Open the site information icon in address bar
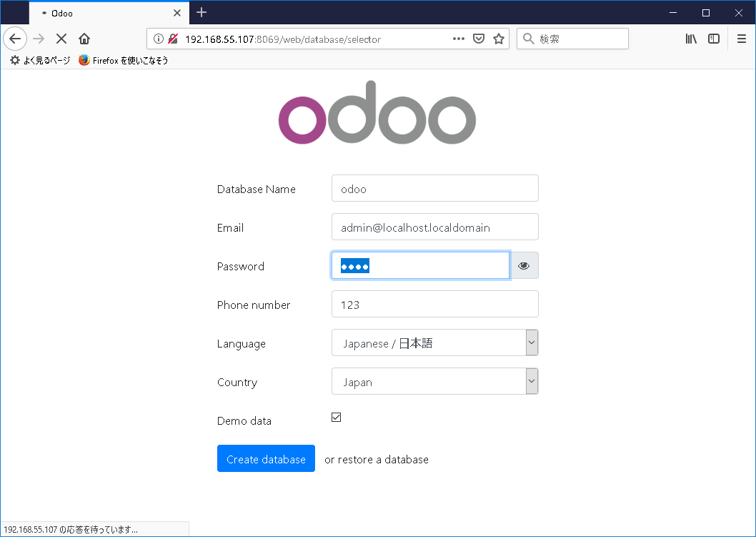756x537 pixels. pos(159,39)
